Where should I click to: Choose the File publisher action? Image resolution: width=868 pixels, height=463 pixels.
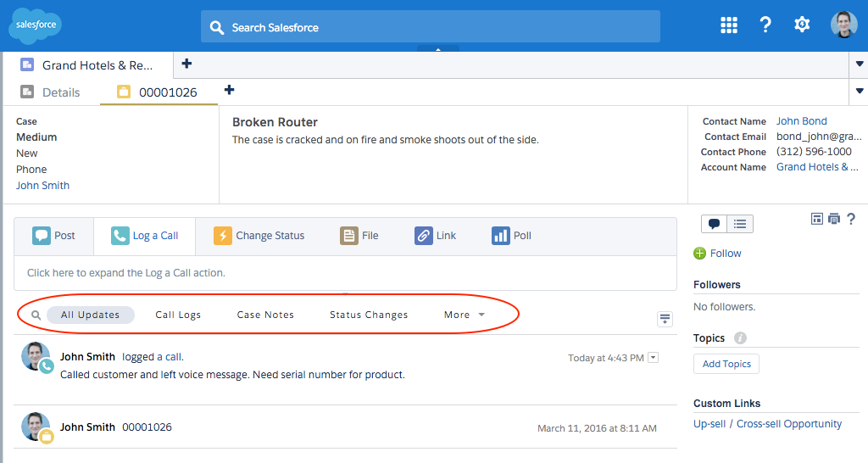pos(359,236)
